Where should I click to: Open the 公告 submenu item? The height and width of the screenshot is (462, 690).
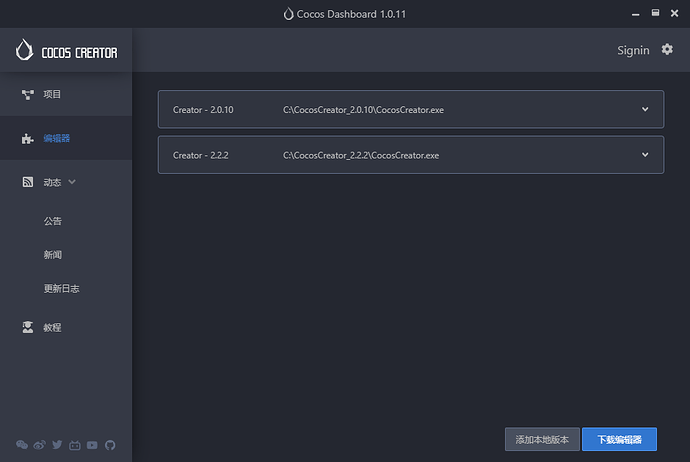(53, 221)
